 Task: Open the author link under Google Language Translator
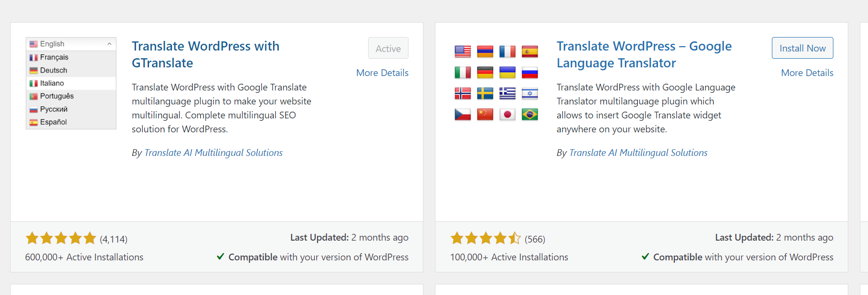pos(638,153)
